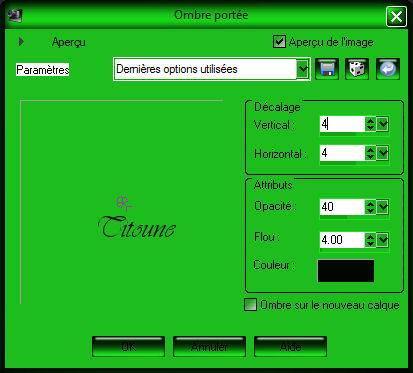Open the Paramètres presets dropdown
This screenshot has width=413, height=373.
point(303,69)
